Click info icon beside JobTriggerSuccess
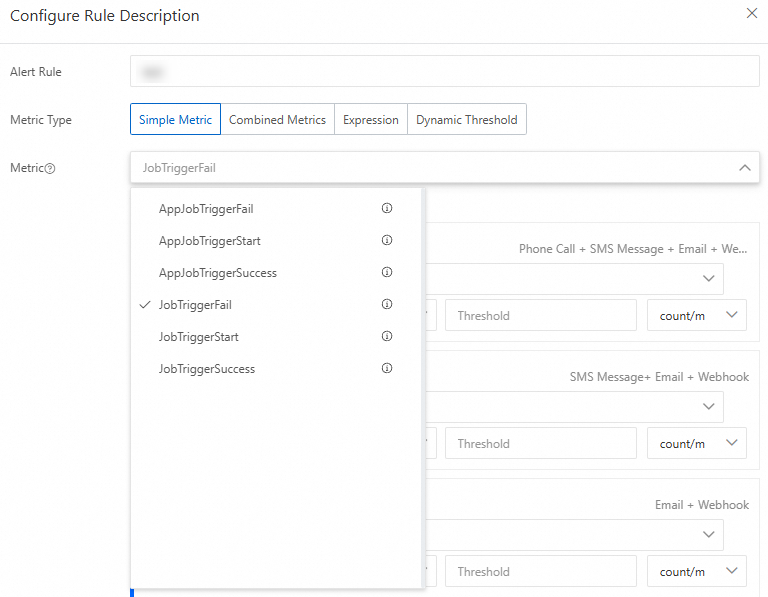Viewport: 768px width, 597px height. click(x=387, y=369)
